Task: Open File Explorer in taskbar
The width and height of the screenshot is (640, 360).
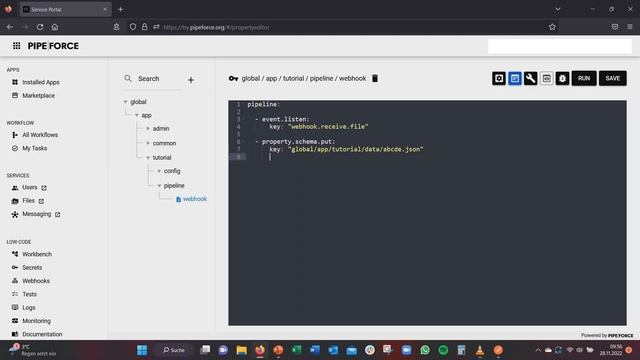Action: (242, 350)
